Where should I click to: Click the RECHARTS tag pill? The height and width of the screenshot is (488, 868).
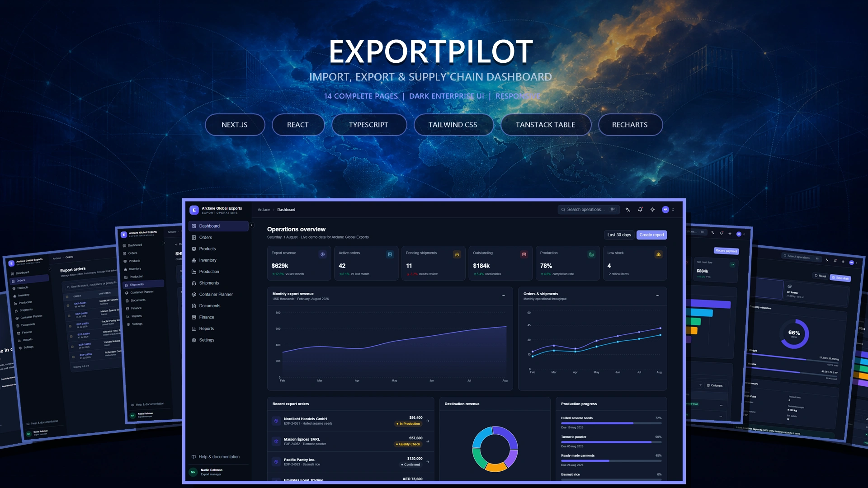630,125
